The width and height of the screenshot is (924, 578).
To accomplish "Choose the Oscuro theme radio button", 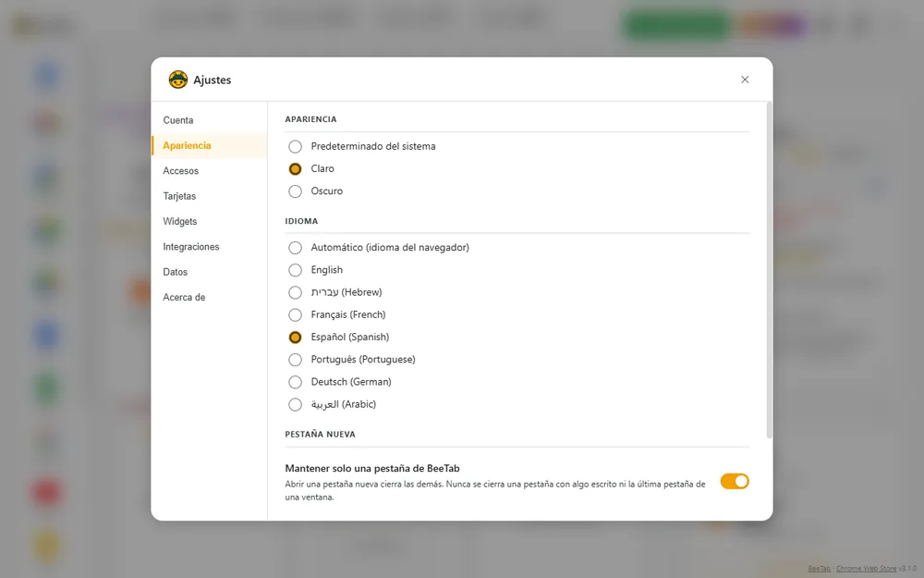I will pos(296,191).
